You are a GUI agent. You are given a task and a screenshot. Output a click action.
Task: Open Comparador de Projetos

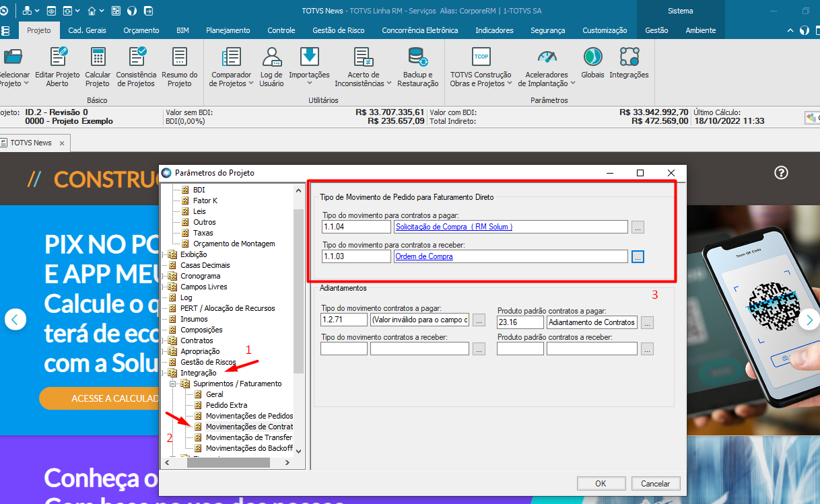[231, 67]
